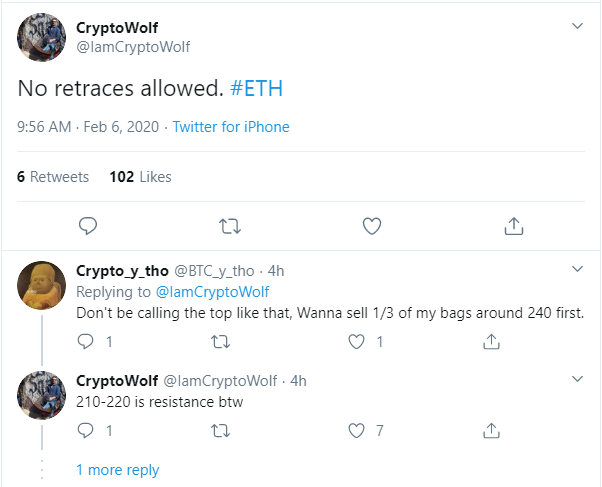Reply to the main CryptoWolf tweet
602x487 pixels.
pos(88,226)
